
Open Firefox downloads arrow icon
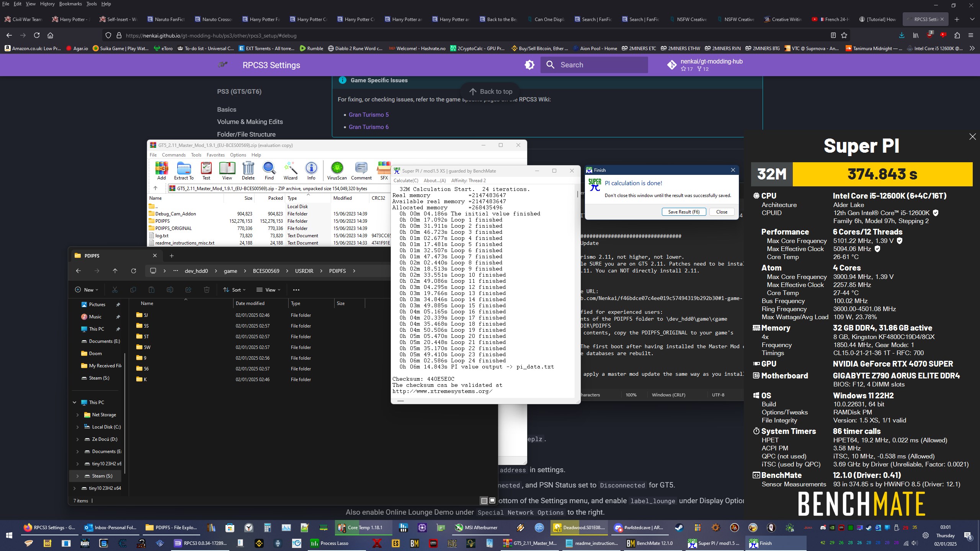pyautogui.click(x=902, y=35)
